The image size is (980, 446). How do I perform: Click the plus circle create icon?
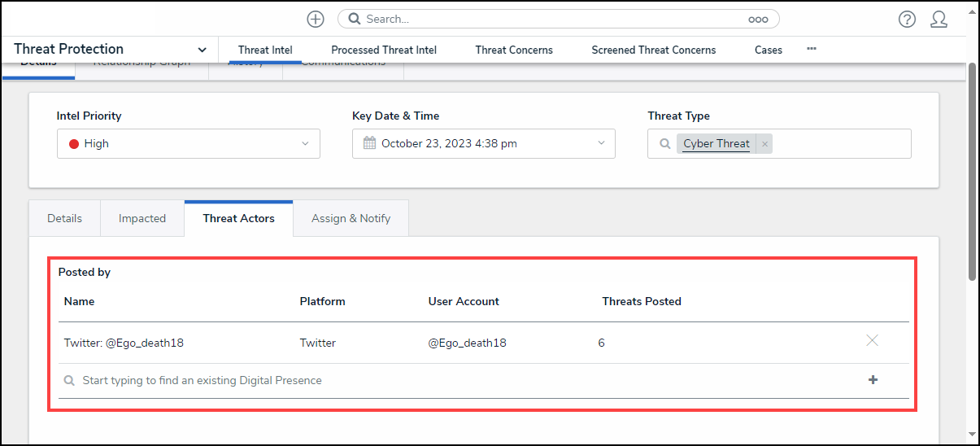point(316,19)
